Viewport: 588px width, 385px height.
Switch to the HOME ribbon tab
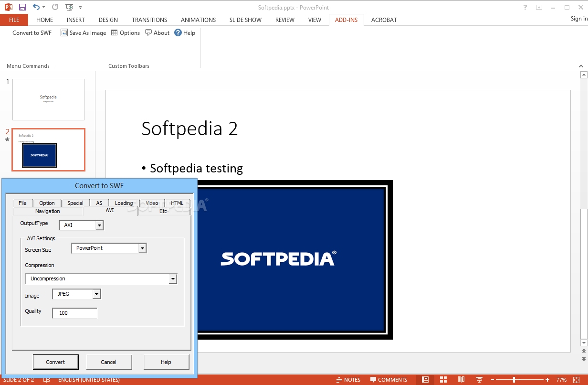pos(45,20)
